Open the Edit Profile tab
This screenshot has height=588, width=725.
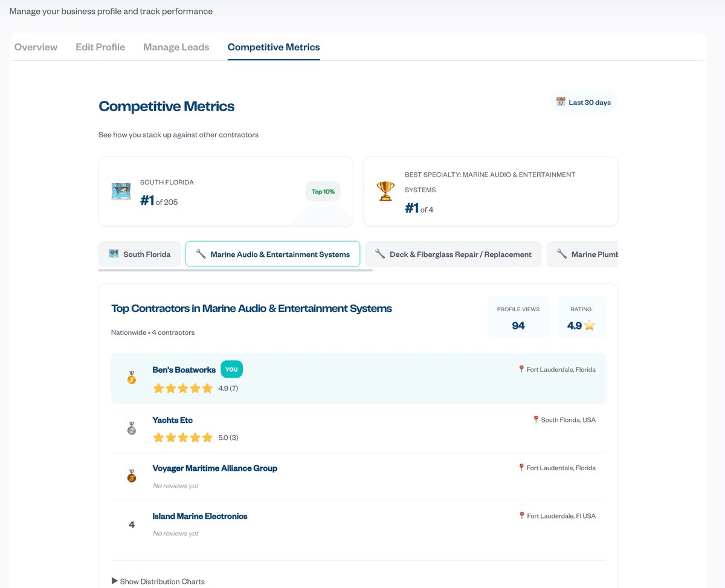(100, 47)
